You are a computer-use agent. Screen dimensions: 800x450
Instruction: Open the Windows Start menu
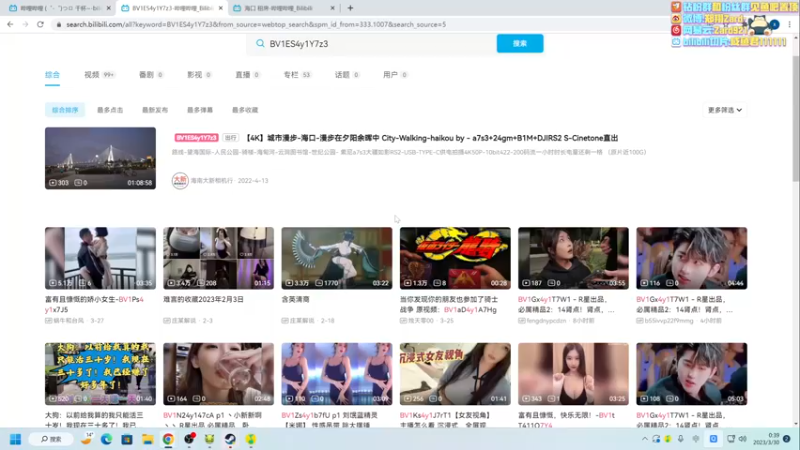15,439
